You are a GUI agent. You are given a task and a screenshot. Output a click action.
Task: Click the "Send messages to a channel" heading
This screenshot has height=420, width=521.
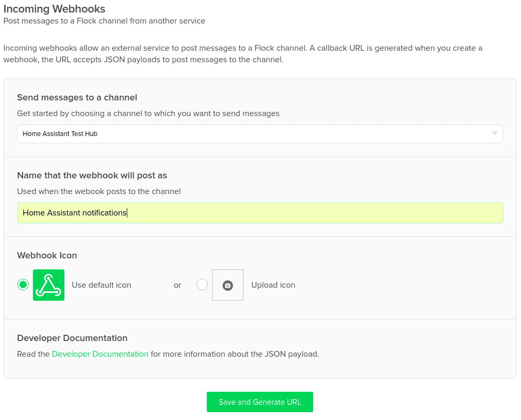pyautogui.click(x=77, y=97)
